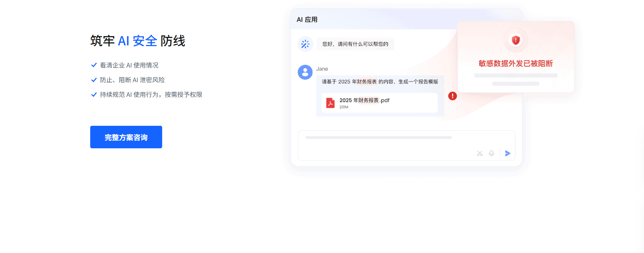Click Jane's message requesting a report template

point(380,82)
